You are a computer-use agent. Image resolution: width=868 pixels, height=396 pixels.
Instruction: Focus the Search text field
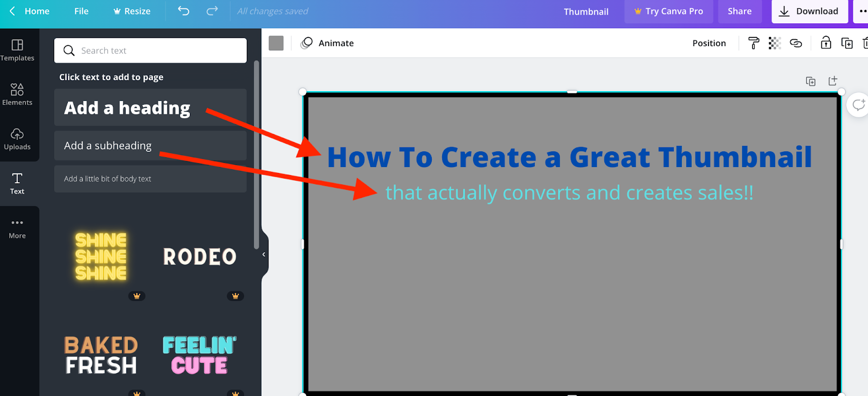150,50
